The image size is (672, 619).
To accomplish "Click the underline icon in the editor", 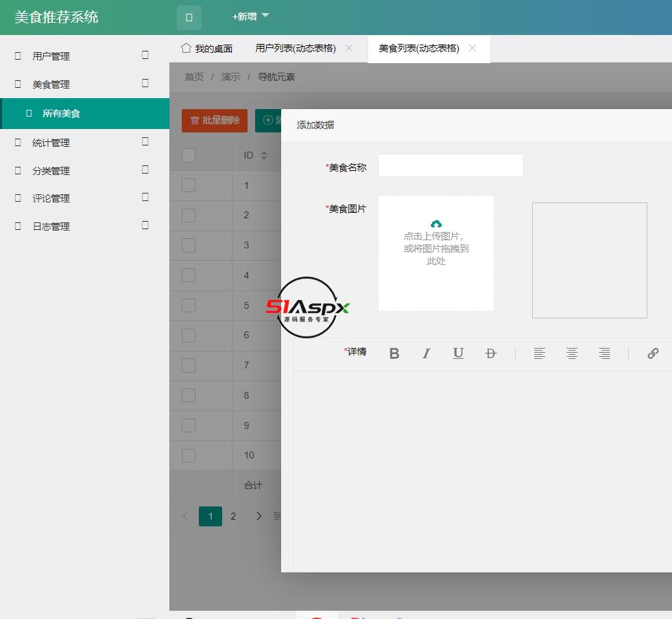I will 458,353.
